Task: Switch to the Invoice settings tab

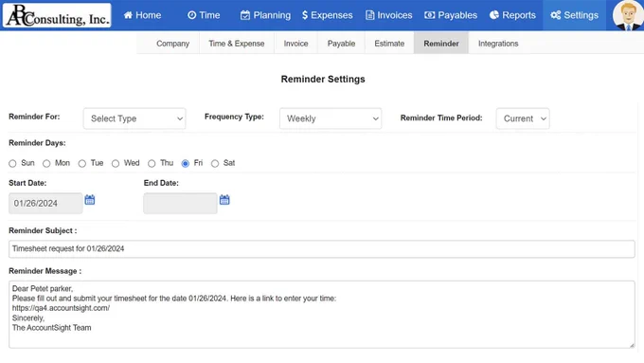Action: tap(295, 44)
